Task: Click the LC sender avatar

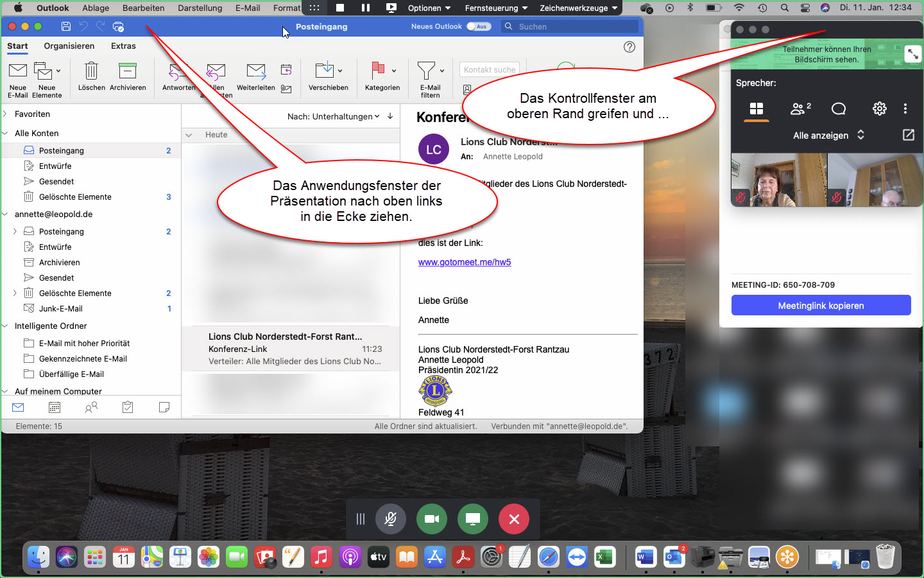Action: point(434,150)
